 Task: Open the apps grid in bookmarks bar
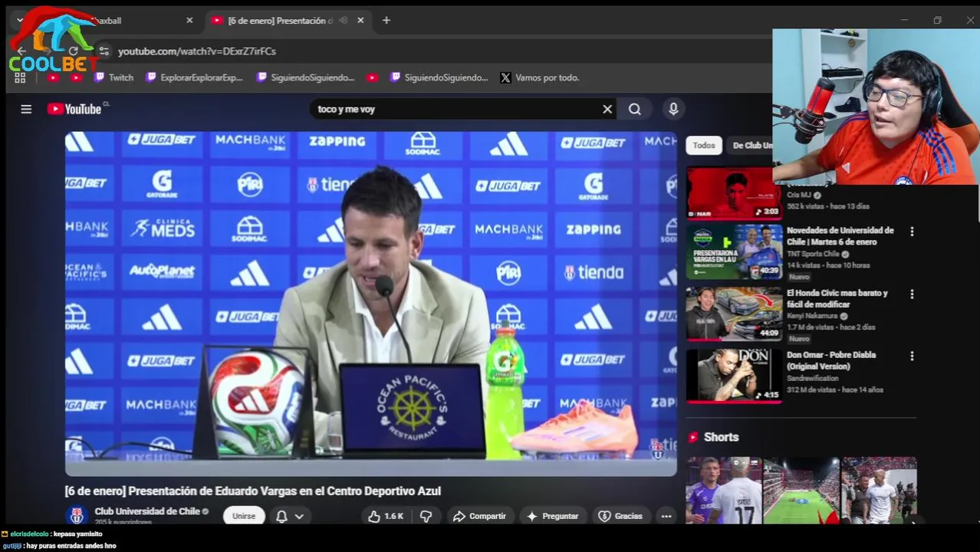[x=20, y=77]
